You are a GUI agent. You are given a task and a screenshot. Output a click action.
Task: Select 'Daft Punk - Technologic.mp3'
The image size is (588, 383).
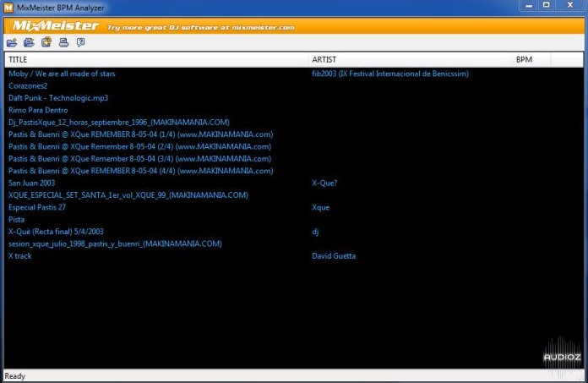[x=58, y=98]
